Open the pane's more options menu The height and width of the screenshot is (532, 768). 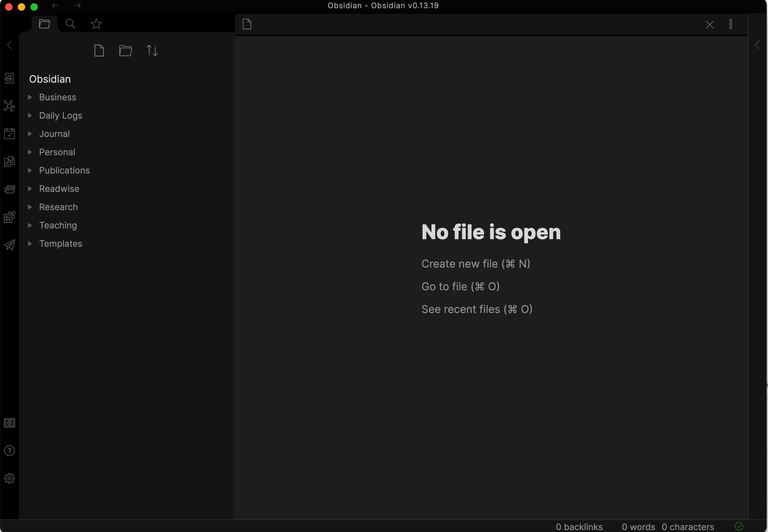[x=730, y=24]
